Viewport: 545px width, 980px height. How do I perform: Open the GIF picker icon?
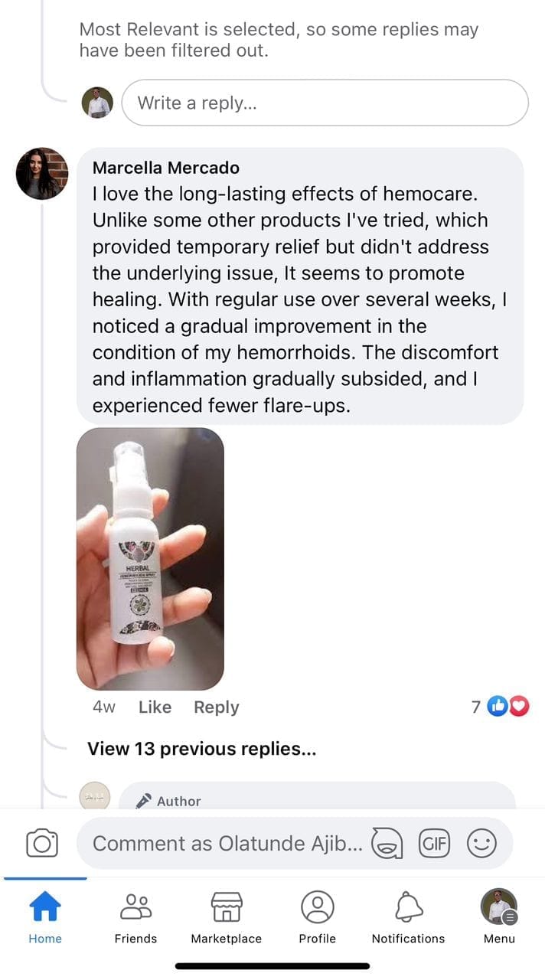434,843
